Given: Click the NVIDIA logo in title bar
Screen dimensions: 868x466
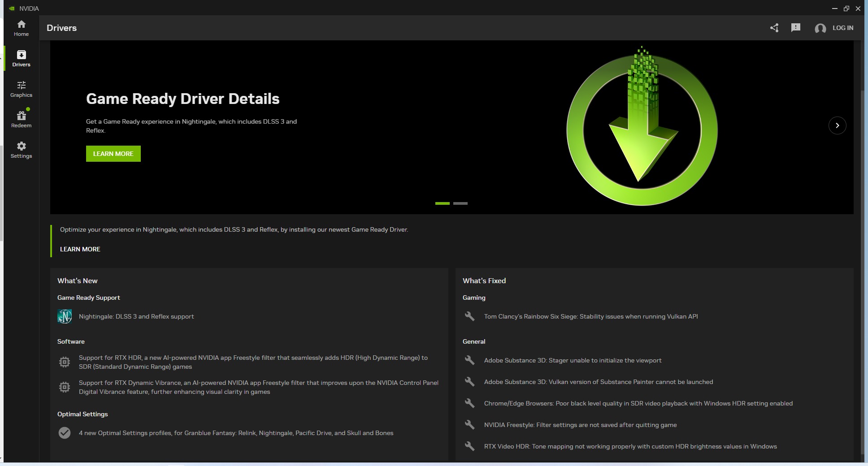Looking at the screenshot, I should point(12,9).
